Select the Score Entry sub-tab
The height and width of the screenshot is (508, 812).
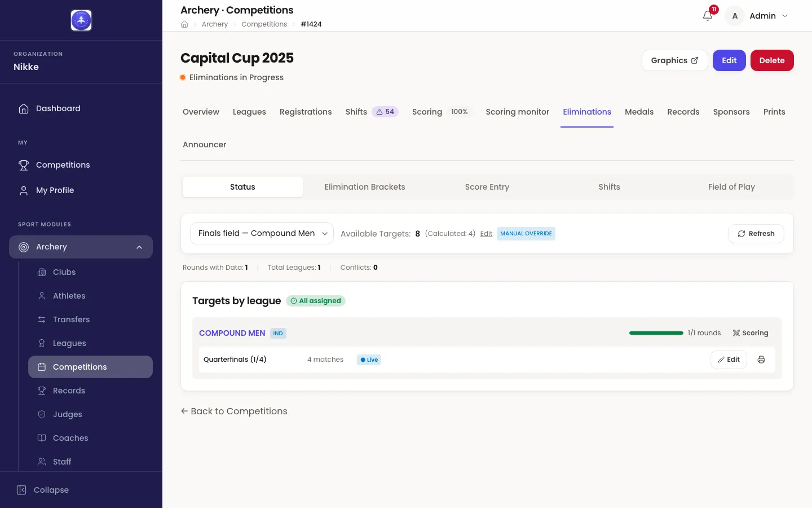(487, 187)
